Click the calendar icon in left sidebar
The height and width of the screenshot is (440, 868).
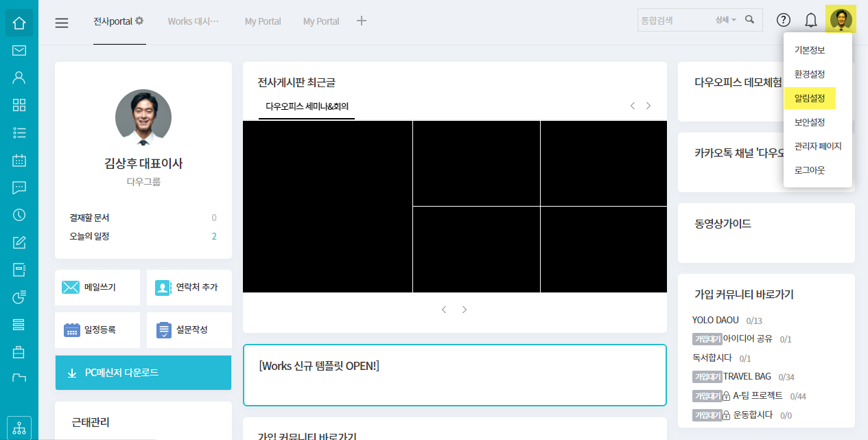pos(19,161)
